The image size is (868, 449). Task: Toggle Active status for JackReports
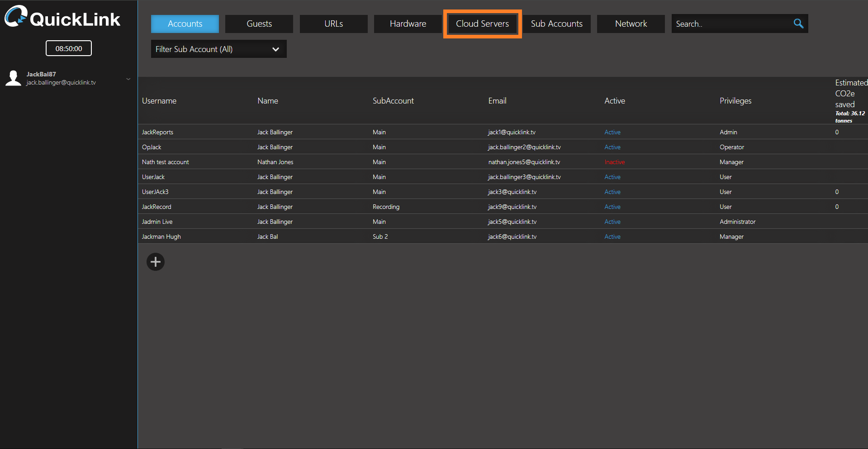point(612,132)
